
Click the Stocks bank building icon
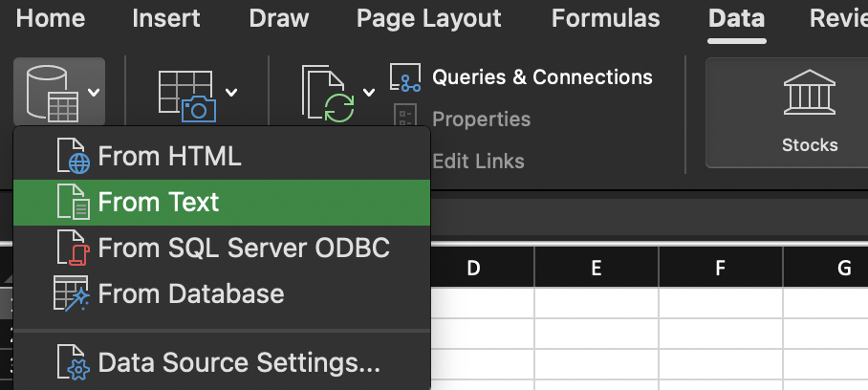coord(810,92)
